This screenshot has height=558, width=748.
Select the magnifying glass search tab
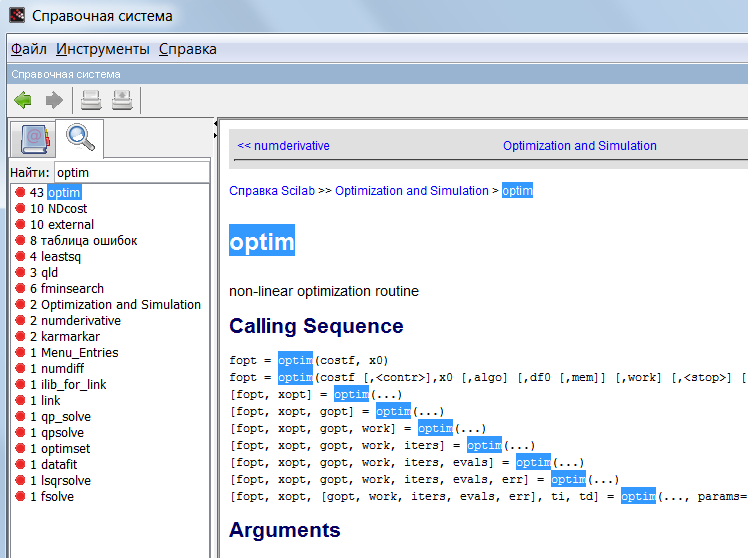coord(80,138)
